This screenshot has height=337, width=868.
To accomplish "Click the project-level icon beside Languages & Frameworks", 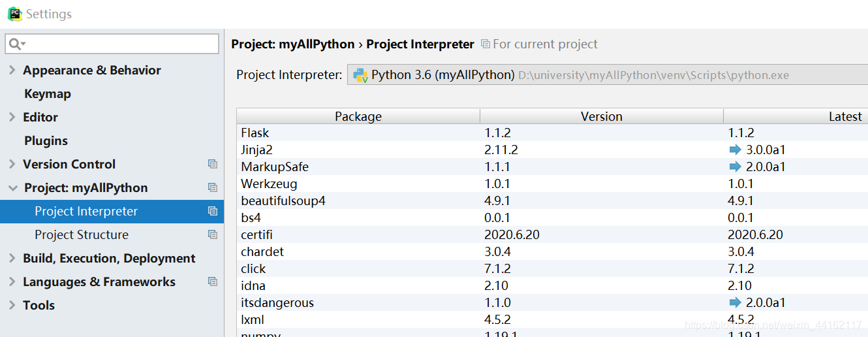I will tap(212, 282).
